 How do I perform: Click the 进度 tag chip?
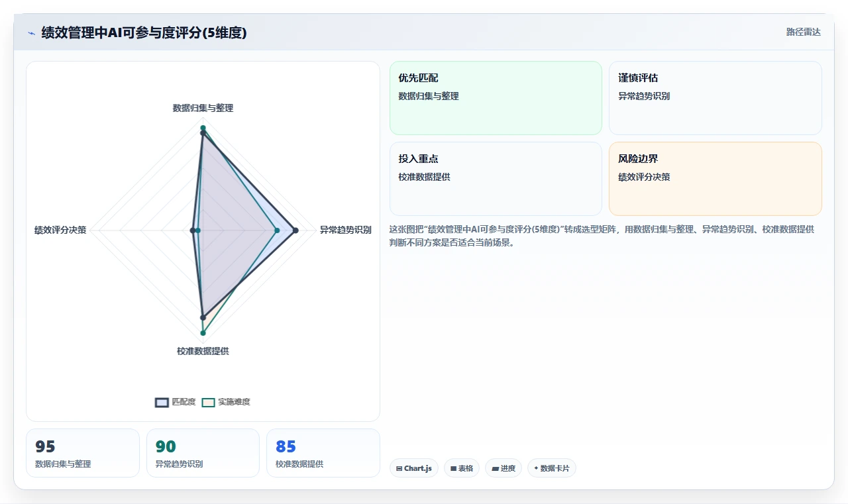pyautogui.click(x=503, y=468)
